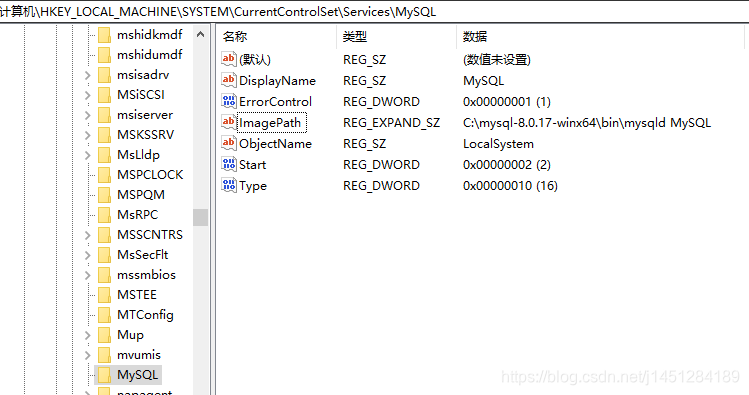Expand the msiserver tree node

87,116
